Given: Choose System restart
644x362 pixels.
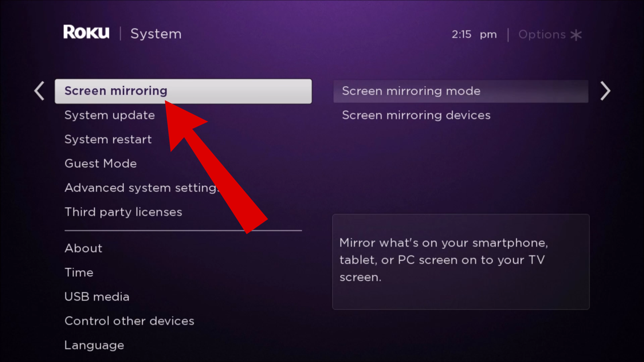Looking at the screenshot, I should [108, 139].
